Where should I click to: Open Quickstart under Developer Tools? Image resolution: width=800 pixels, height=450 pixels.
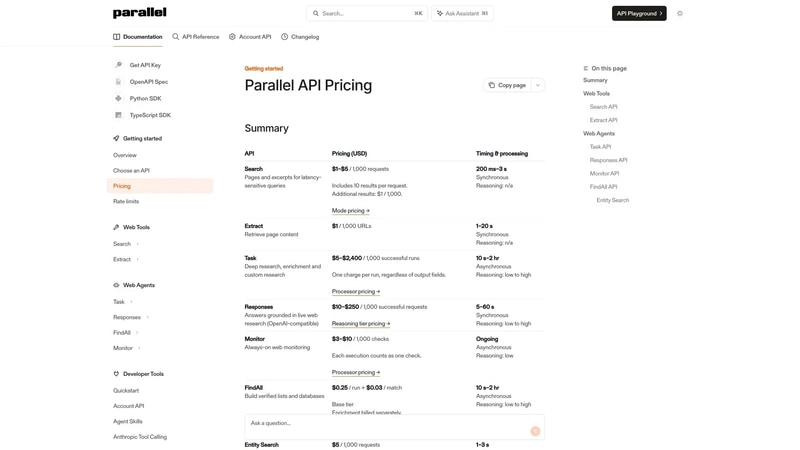pos(126,391)
